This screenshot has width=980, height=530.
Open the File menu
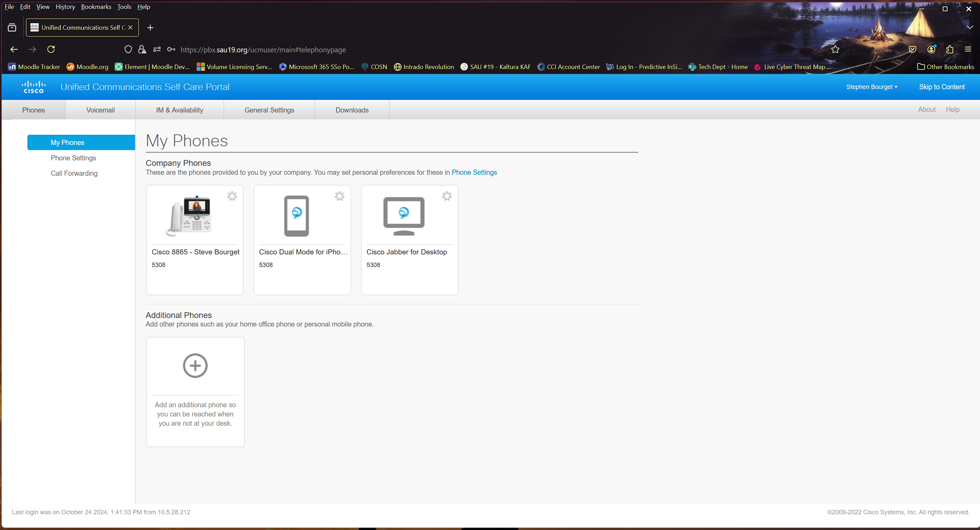pyautogui.click(x=9, y=7)
